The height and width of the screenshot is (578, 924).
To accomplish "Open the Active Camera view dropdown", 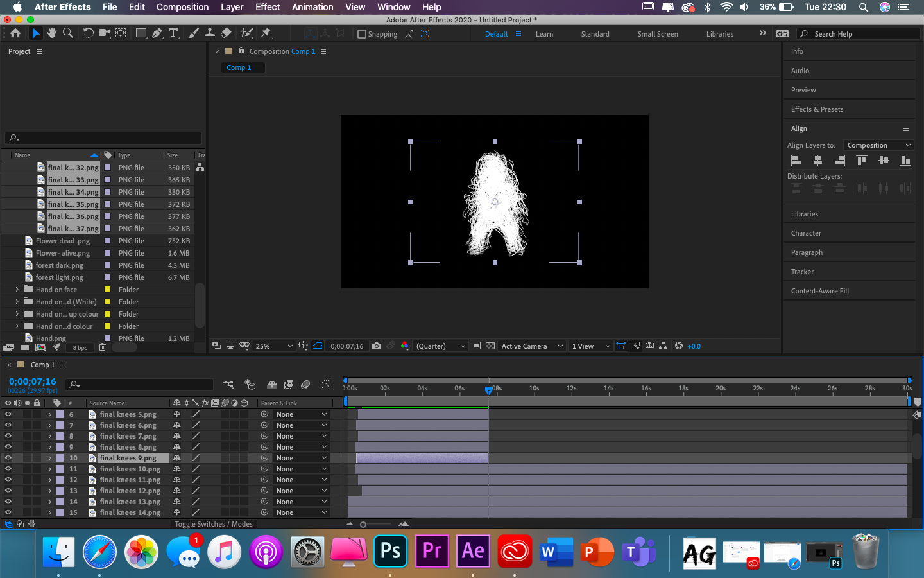I will pyautogui.click(x=531, y=346).
